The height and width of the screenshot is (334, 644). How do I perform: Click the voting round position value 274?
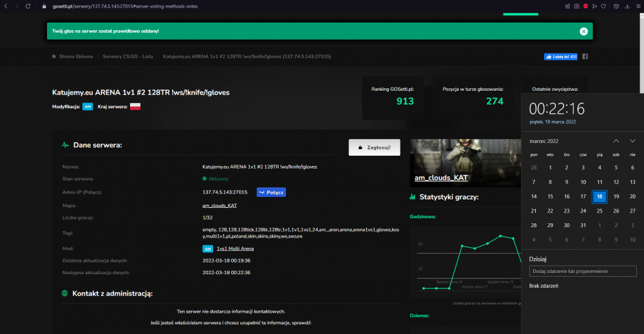coord(495,101)
